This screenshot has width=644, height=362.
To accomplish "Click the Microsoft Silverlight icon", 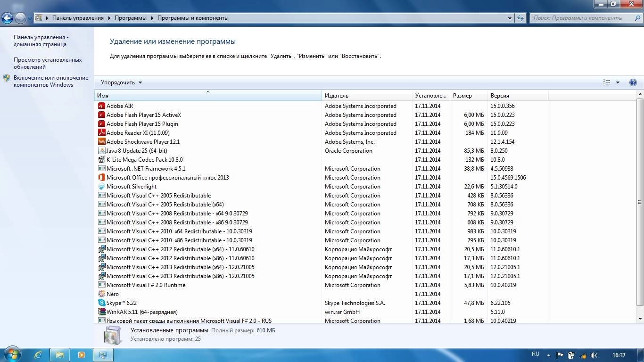I will [101, 187].
